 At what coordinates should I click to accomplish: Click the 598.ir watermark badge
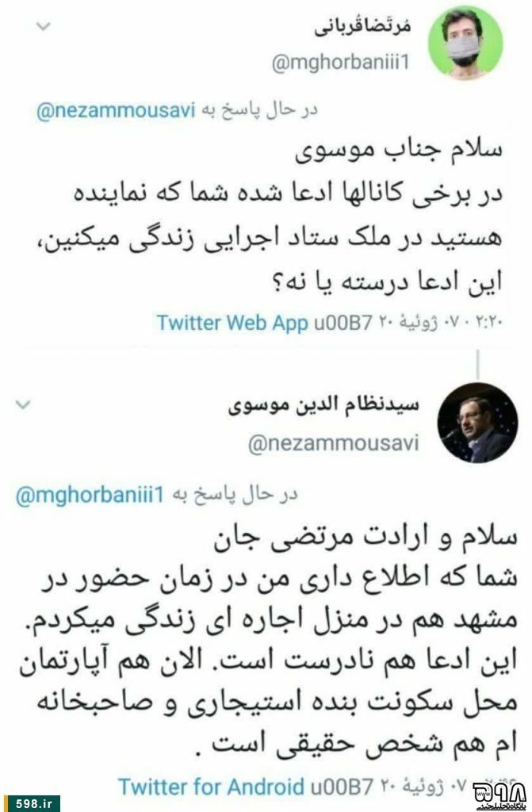[x=30, y=803]
